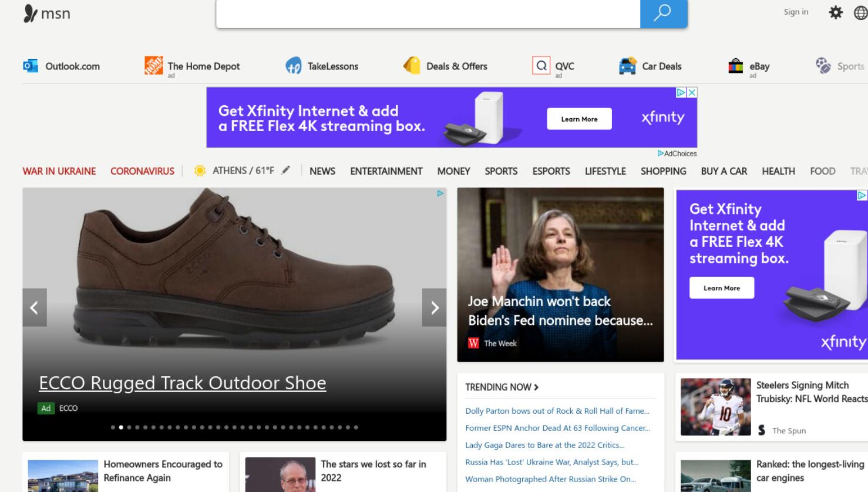
Task: Click the ad indicator on ECCO slide
Action: click(x=440, y=193)
